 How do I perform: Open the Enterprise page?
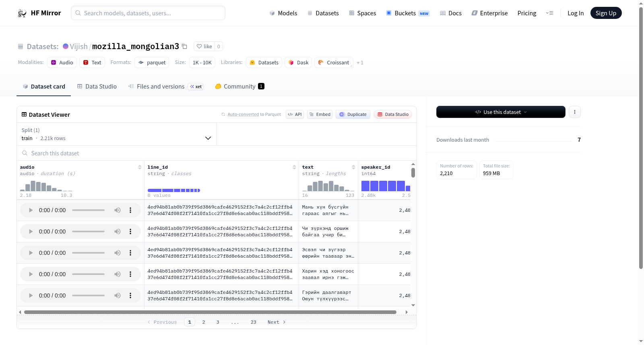point(489,13)
